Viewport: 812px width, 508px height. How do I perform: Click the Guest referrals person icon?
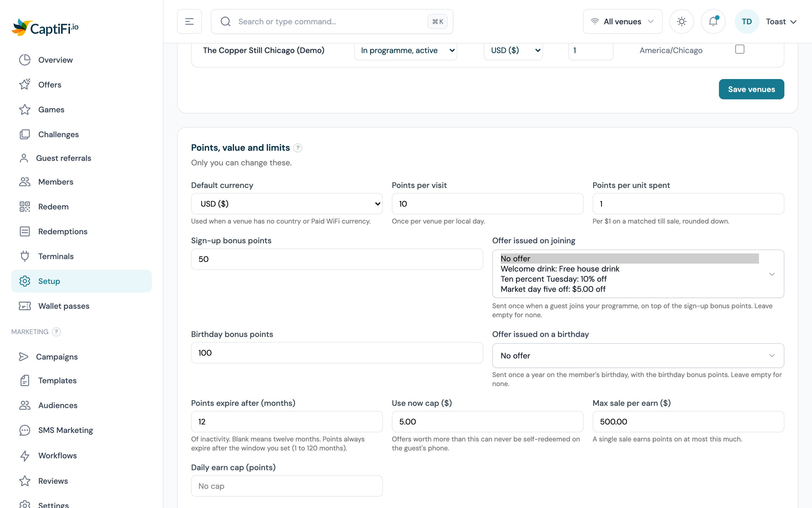pos(24,158)
